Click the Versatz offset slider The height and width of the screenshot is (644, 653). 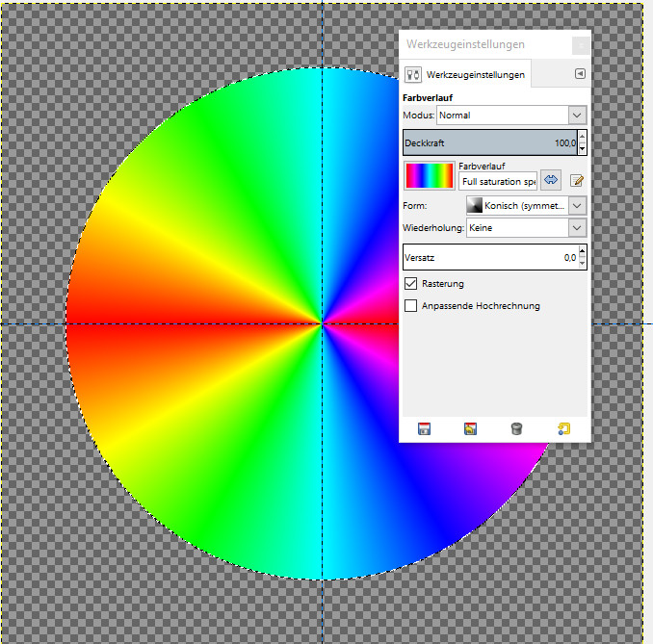tap(490, 257)
